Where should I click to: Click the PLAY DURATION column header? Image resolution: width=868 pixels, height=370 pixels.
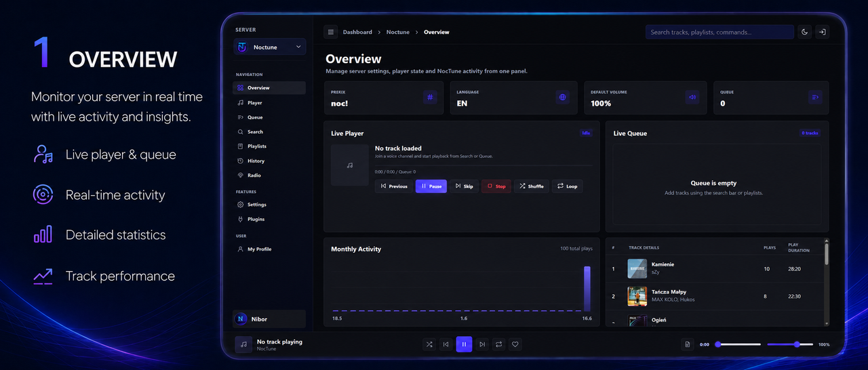point(799,247)
